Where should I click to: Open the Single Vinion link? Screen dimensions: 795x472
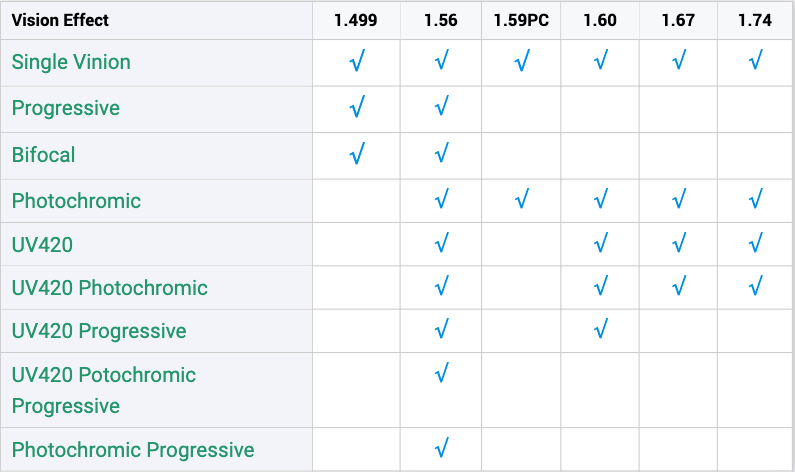point(71,62)
